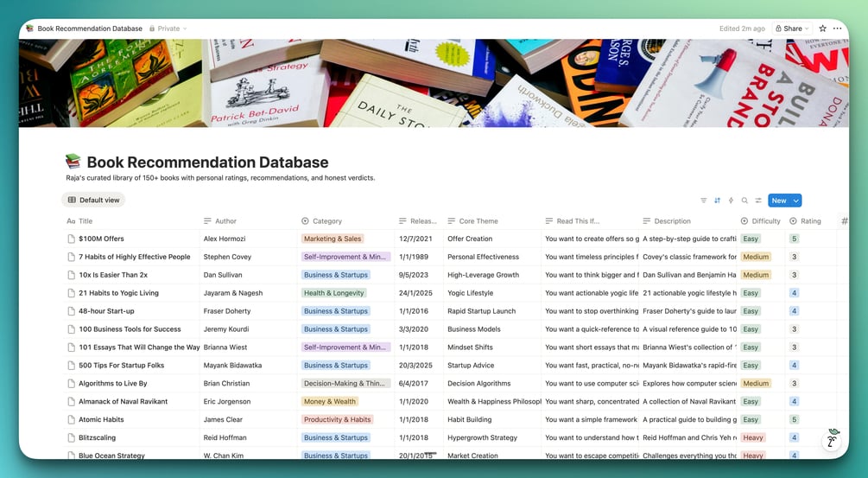Favorite the page with the star icon
This screenshot has height=478, width=868.
point(822,29)
